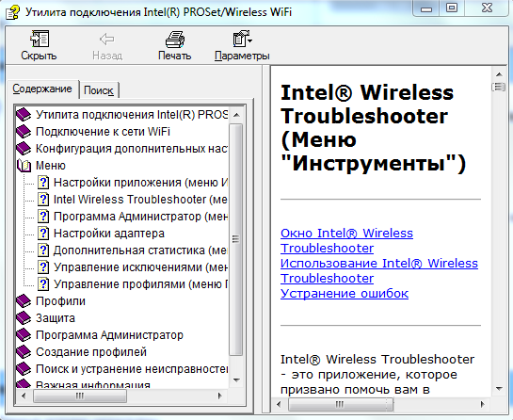Screen dimensions: 513x420
Task: Click article pane vertical scrollbar thumb
Action: (499, 87)
